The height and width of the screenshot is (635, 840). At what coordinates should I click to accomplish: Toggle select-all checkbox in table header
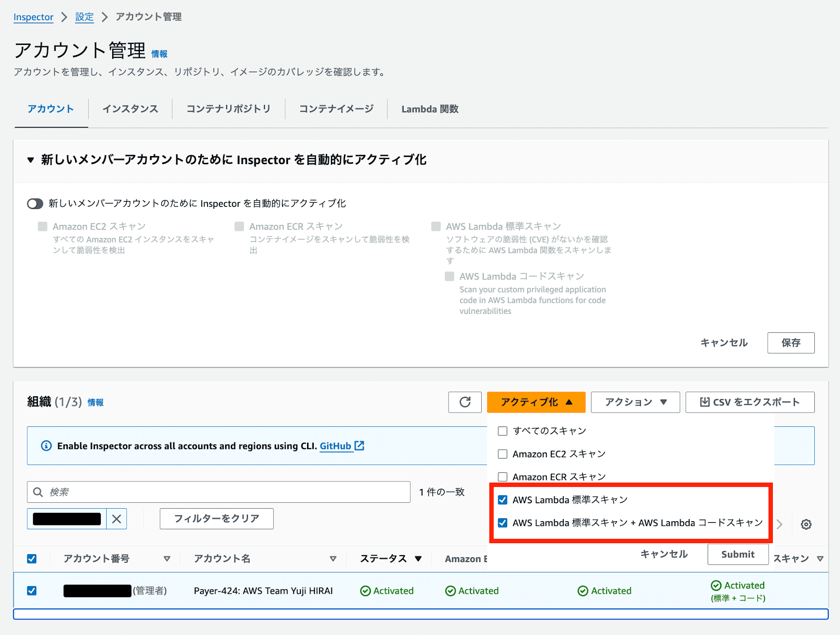pyautogui.click(x=31, y=559)
